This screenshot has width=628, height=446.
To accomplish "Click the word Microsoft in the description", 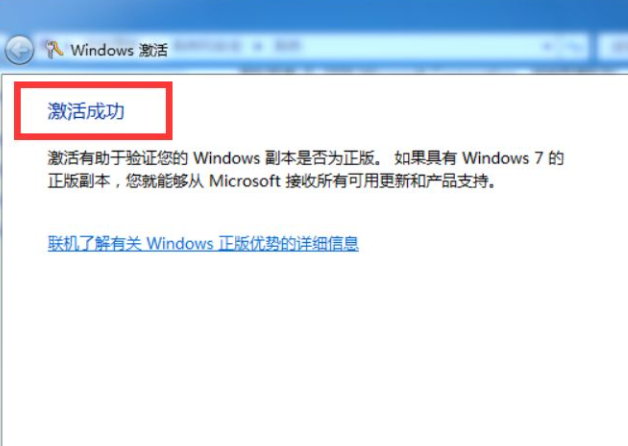I will coord(244,181).
